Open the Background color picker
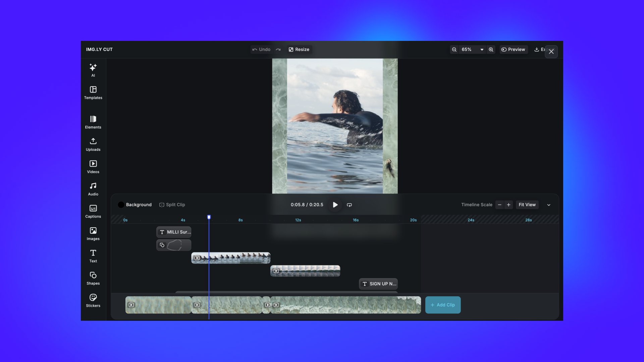The width and height of the screenshot is (644, 362). pos(121,204)
